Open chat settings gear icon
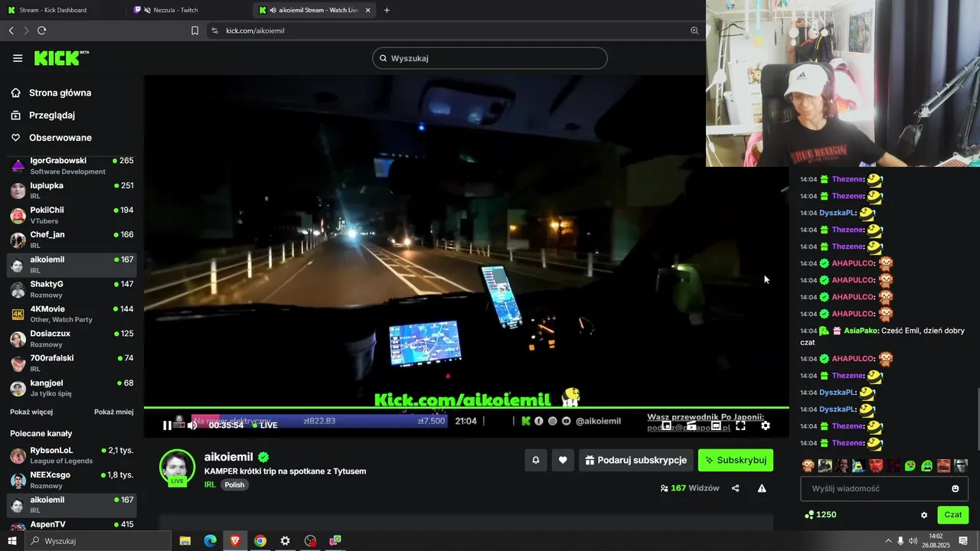This screenshot has width=980, height=551. click(x=924, y=515)
